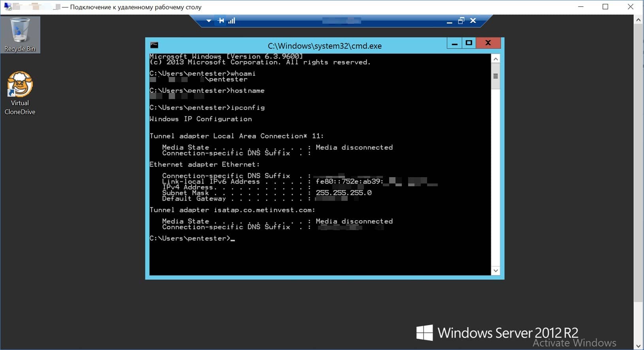Click the 'ipconfig' command line
The image size is (644, 350).
tap(207, 107)
